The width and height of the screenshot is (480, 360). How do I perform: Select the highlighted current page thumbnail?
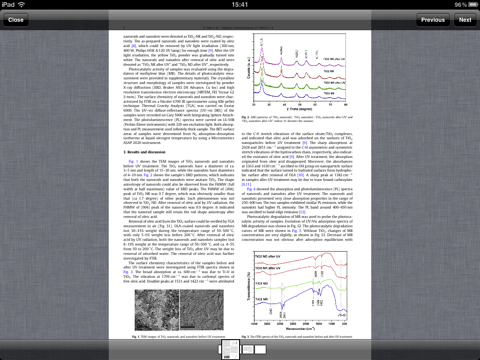coord(231,349)
